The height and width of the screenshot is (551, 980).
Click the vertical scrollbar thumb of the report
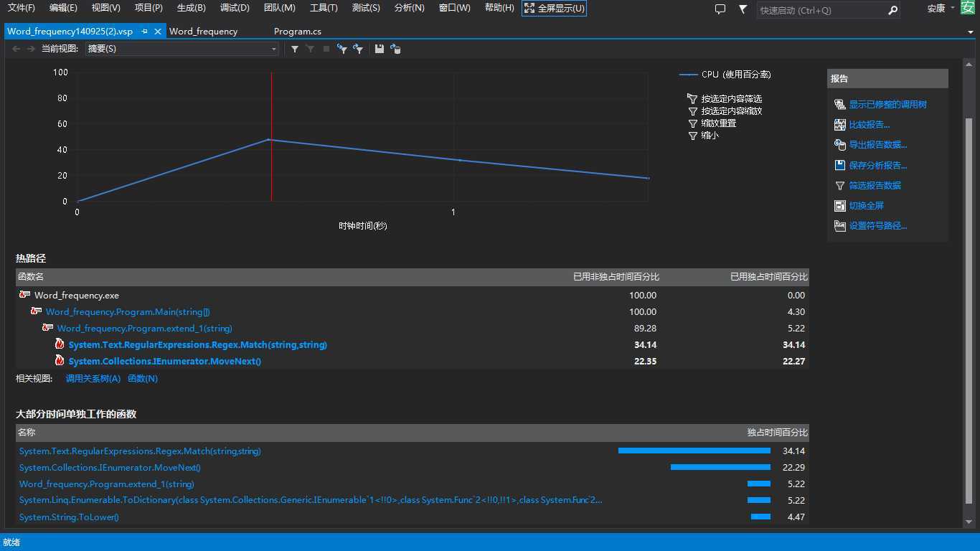point(969,311)
